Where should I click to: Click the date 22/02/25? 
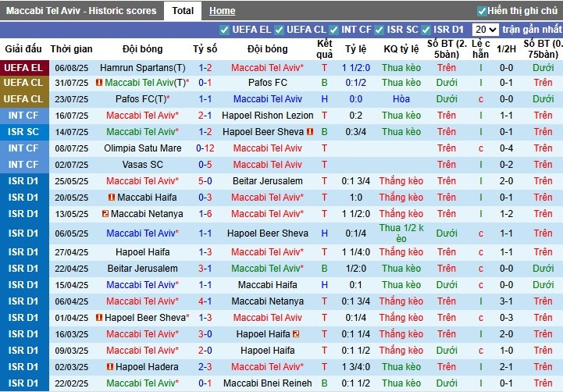[72, 383]
